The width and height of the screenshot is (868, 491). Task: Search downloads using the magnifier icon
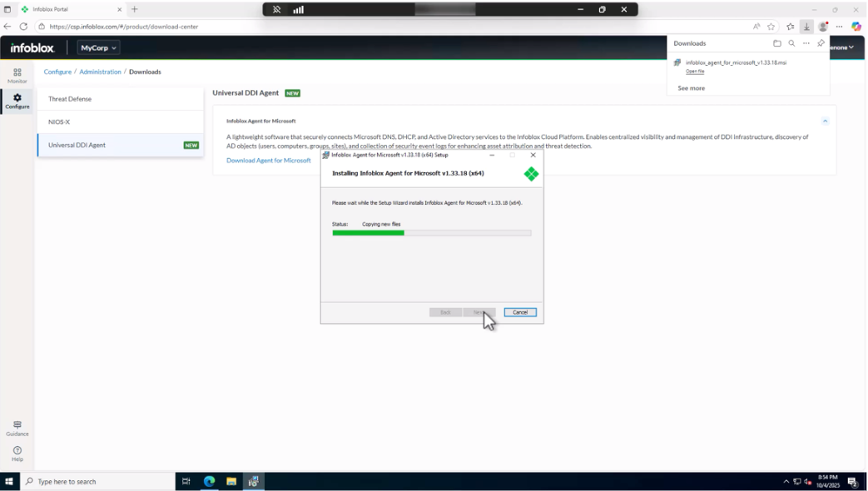(x=791, y=42)
